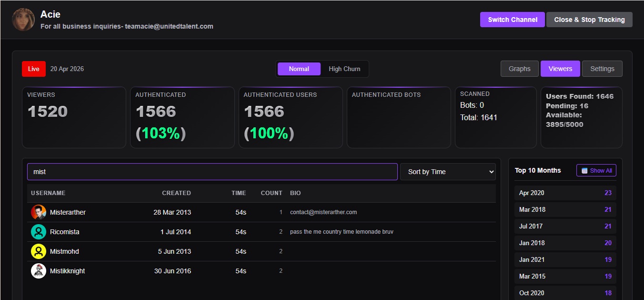Open Acie's channel profile avatar
644x300 pixels.
(23, 20)
